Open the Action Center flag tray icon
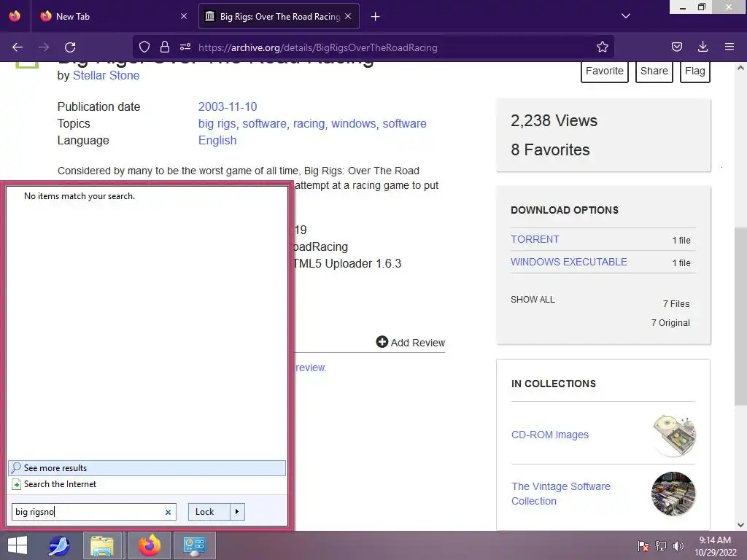Image resolution: width=747 pixels, height=560 pixels. coord(643,546)
